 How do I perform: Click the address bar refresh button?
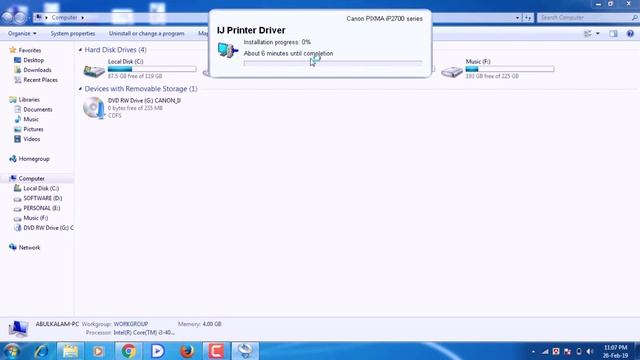pyautogui.click(x=528, y=18)
